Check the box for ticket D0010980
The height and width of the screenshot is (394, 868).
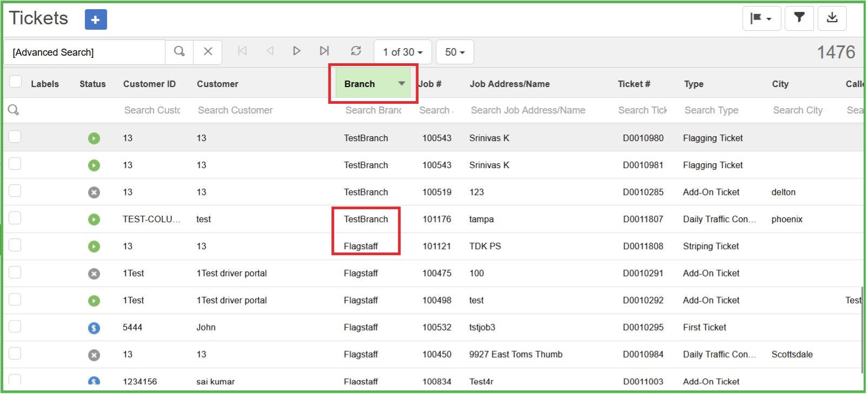[x=15, y=137]
